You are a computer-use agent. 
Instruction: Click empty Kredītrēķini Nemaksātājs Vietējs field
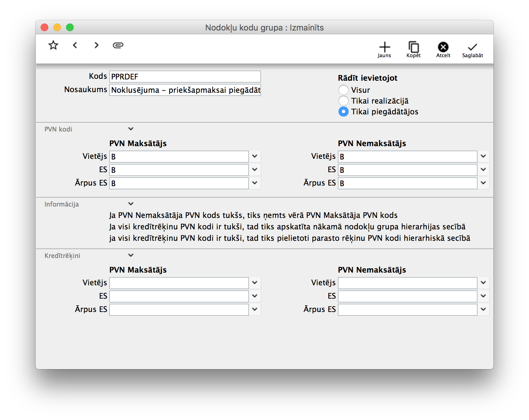408,283
